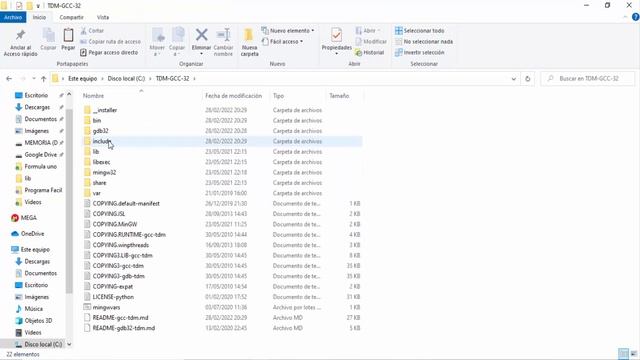Click Disco local (C:) breadcrumb

126,78
